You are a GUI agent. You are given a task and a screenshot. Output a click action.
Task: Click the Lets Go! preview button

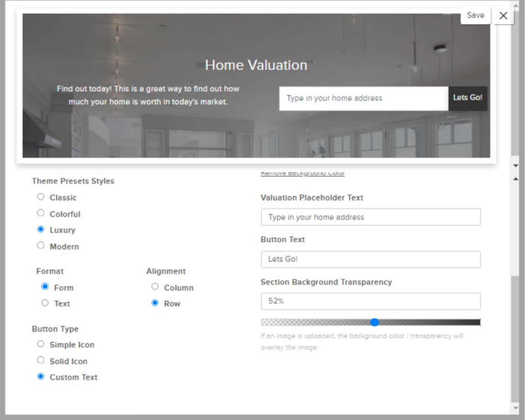pos(467,98)
